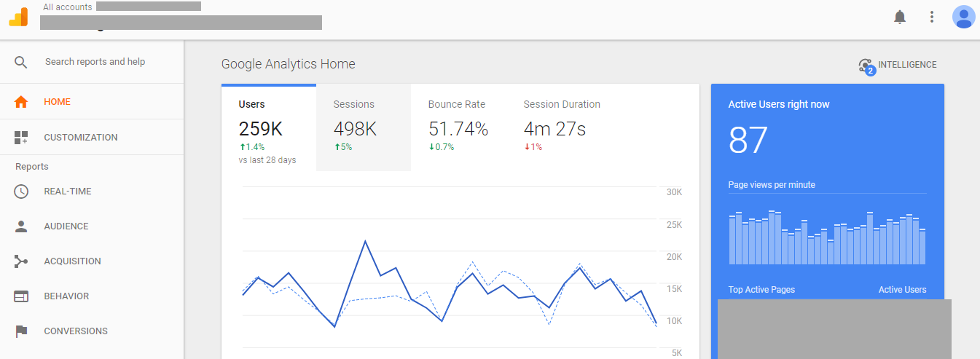Screen dimensions: 980x359
Task: Click the Real-Time clock icon
Action: [21, 192]
